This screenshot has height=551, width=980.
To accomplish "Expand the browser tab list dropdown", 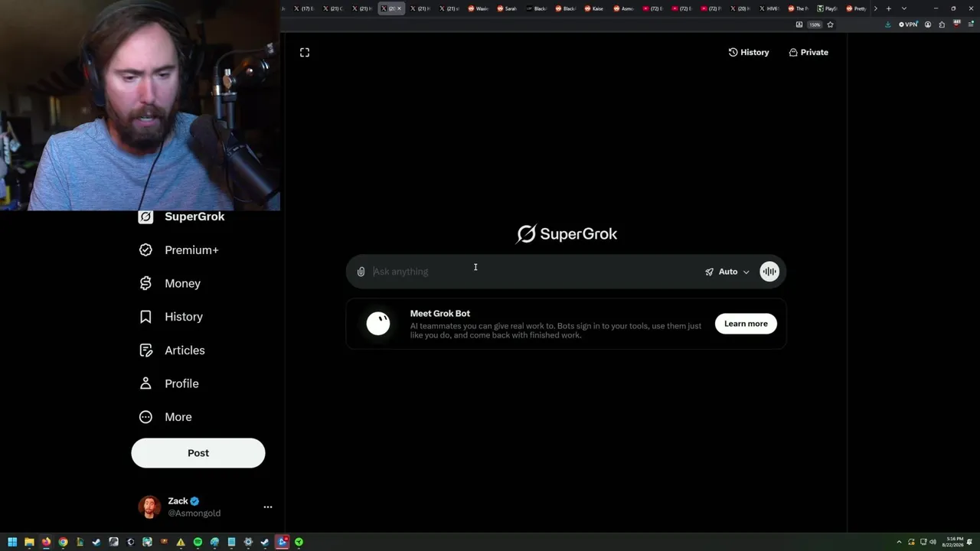I will pos(904,8).
